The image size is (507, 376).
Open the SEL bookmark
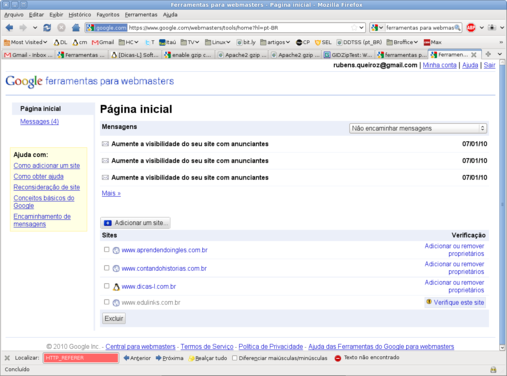tap(323, 42)
